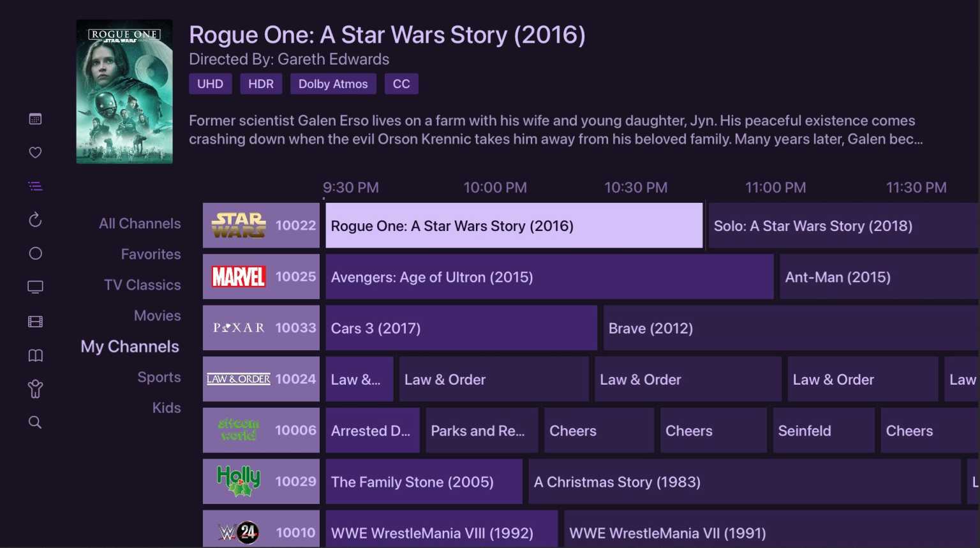Image resolution: width=980 pixels, height=548 pixels.
Task: Play Cars 3 on the Pixar channel
Action: tap(461, 328)
